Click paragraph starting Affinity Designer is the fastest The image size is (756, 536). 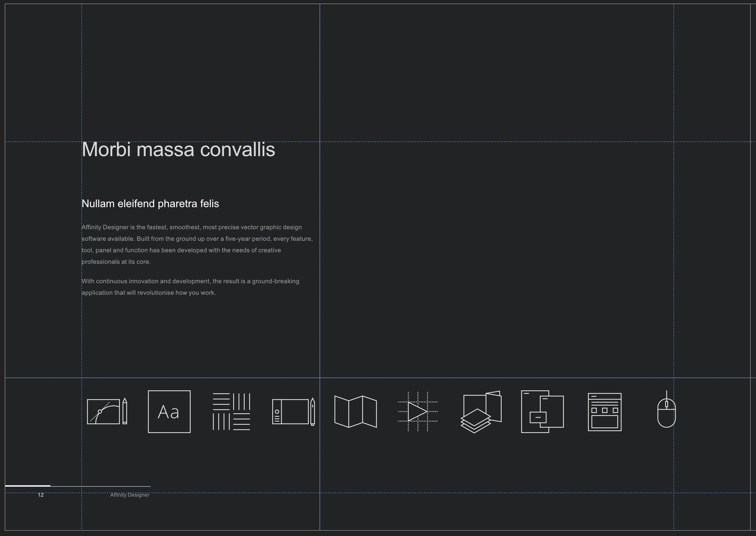(x=197, y=244)
